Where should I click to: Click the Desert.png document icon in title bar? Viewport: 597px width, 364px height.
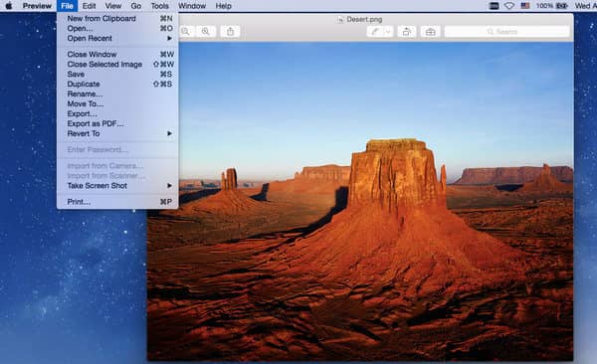340,20
